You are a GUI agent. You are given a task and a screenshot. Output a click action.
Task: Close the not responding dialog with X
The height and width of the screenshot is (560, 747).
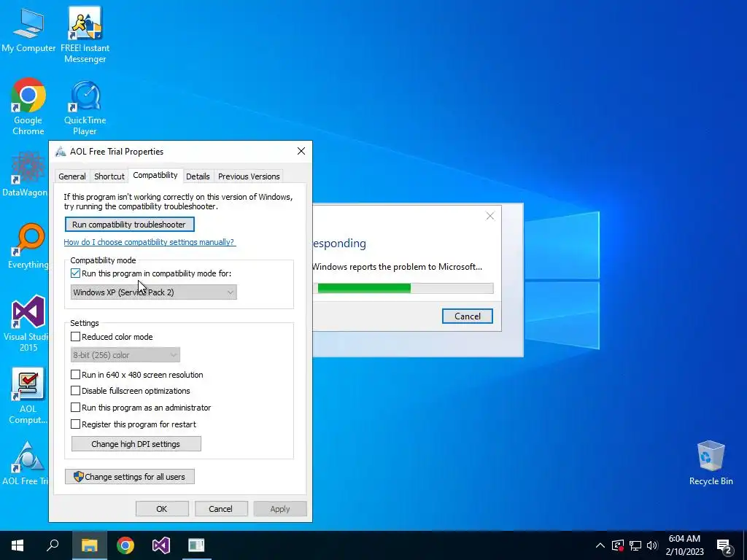tap(490, 216)
